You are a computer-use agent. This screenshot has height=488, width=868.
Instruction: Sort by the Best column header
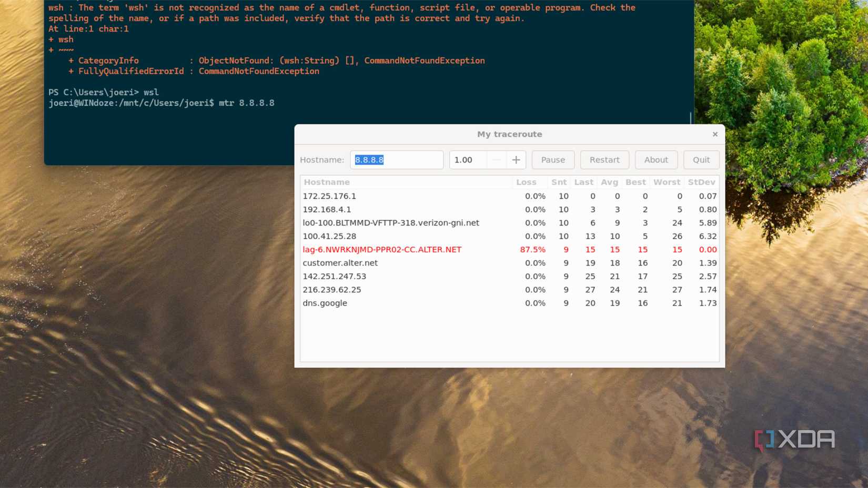point(635,182)
